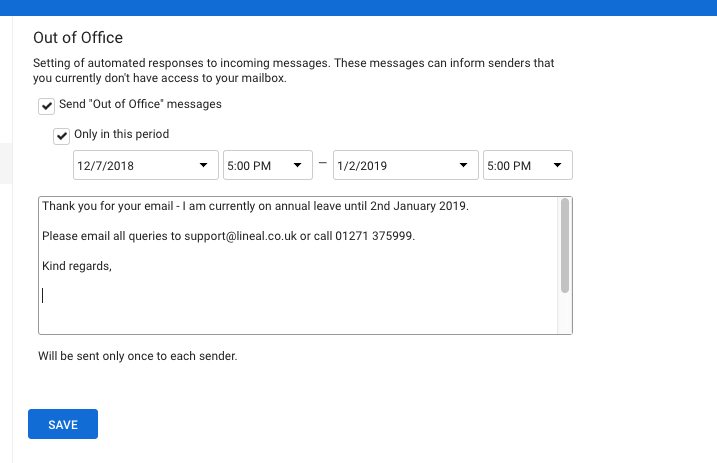Viewport: 717px width, 463px height.
Task: Open the 1/2/2019 end date dropdown
Action: tap(405, 165)
